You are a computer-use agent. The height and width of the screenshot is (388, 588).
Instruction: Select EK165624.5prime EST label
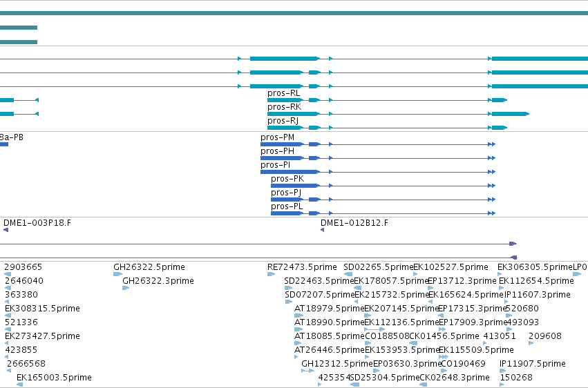(466, 295)
